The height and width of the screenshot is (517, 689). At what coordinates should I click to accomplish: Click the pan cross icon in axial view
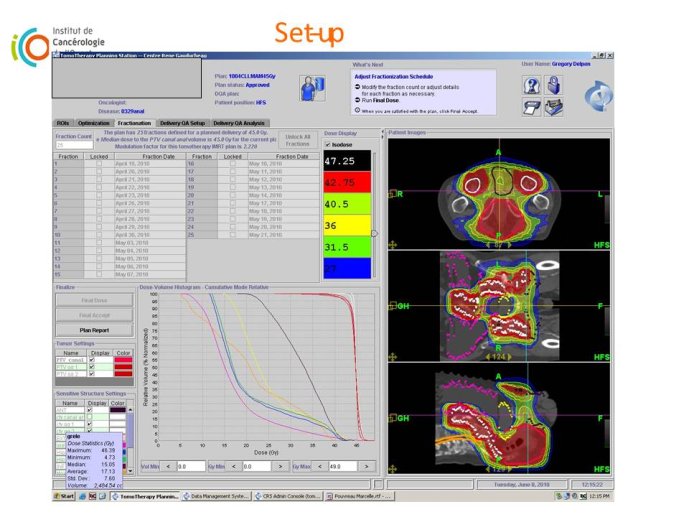point(392,244)
